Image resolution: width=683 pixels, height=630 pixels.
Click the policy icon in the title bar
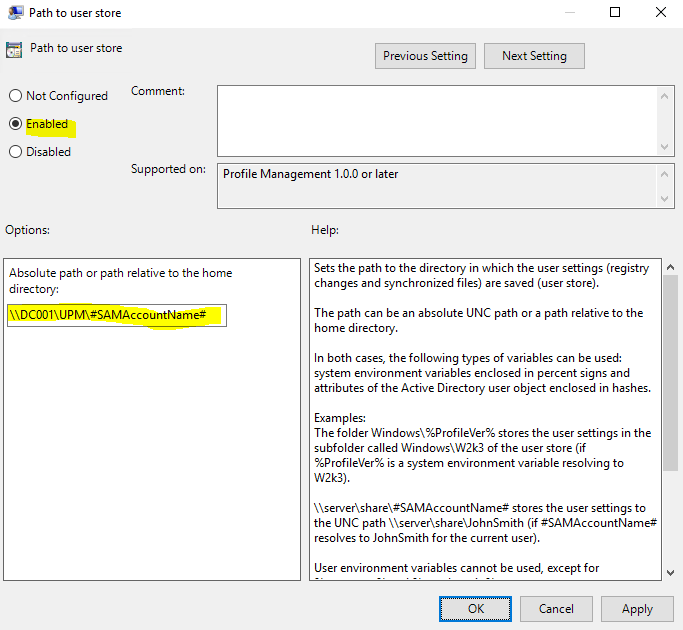pos(14,14)
